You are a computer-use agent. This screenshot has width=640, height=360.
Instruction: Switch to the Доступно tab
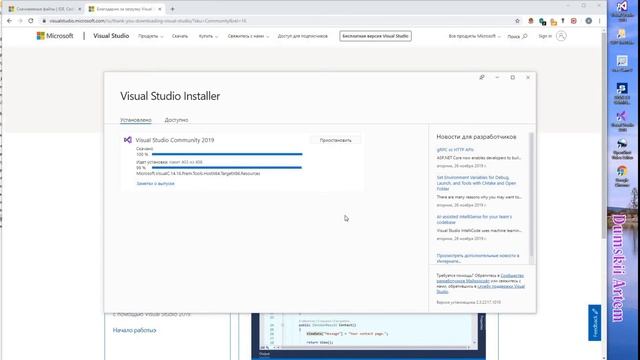click(x=176, y=120)
